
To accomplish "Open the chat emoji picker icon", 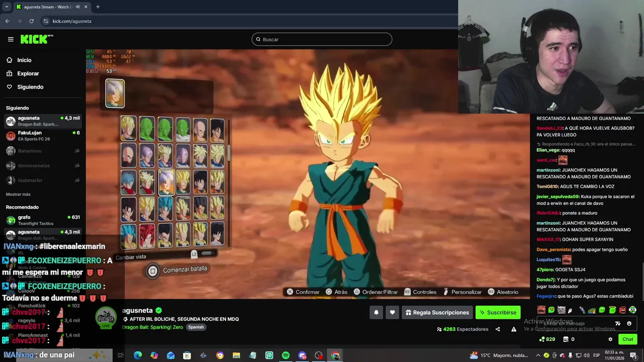I will pos(629,323).
